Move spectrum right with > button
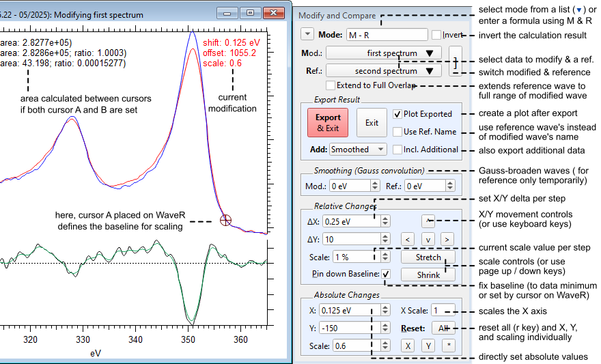This screenshot has height=364, width=601. coord(447,240)
